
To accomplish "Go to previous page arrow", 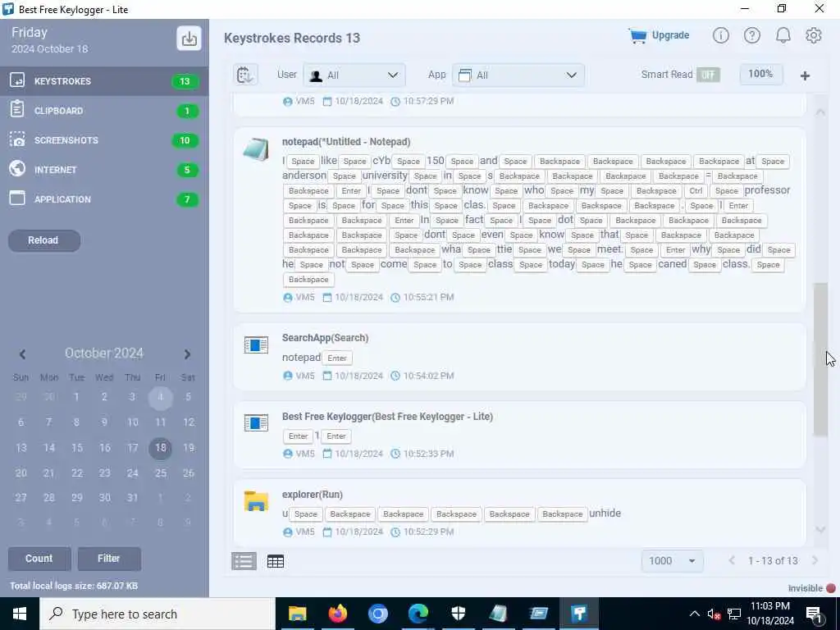I will pos(731,561).
